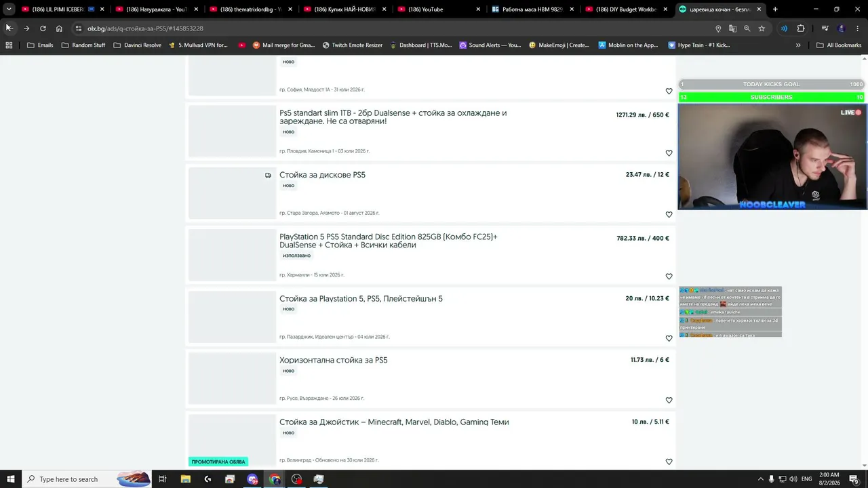Open the Хоризонтална стойка за PS5 listing title

pos(334,361)
